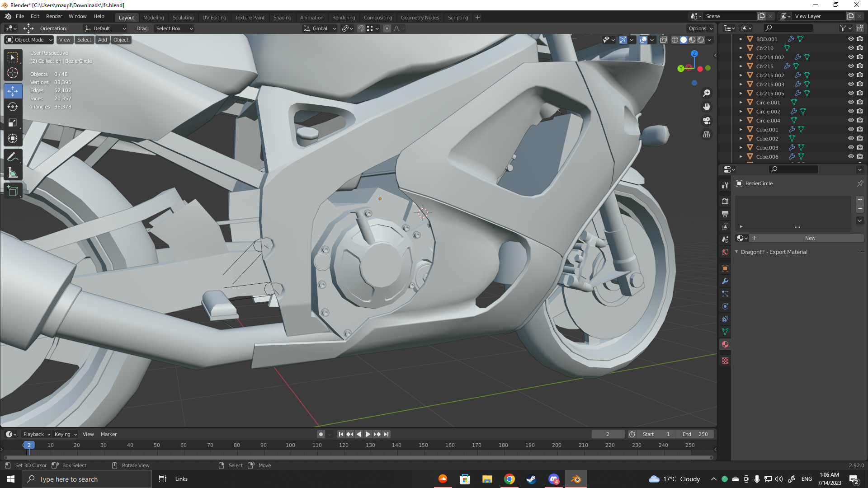Click the New material button

[x=810, y=238]
